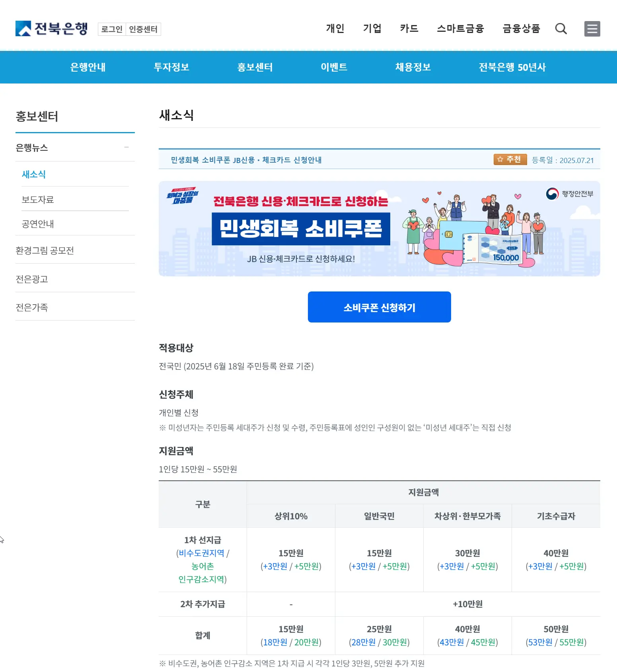Click the 추천 star badge
The width and height of the screenshot is (617, 672).
510,159
